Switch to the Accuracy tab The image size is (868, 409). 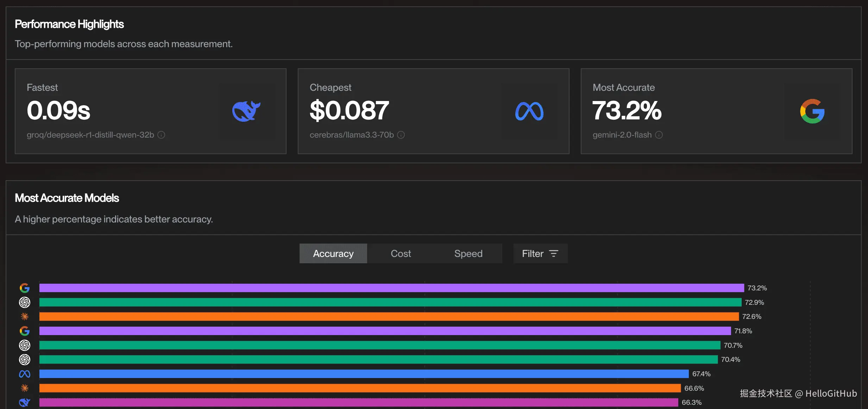click(333, 254)
